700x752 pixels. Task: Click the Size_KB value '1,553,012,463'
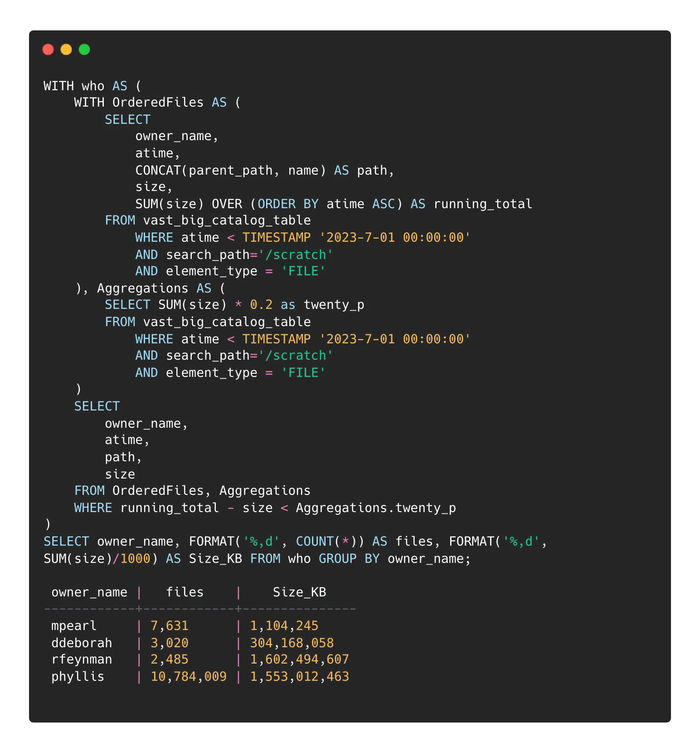300,677
